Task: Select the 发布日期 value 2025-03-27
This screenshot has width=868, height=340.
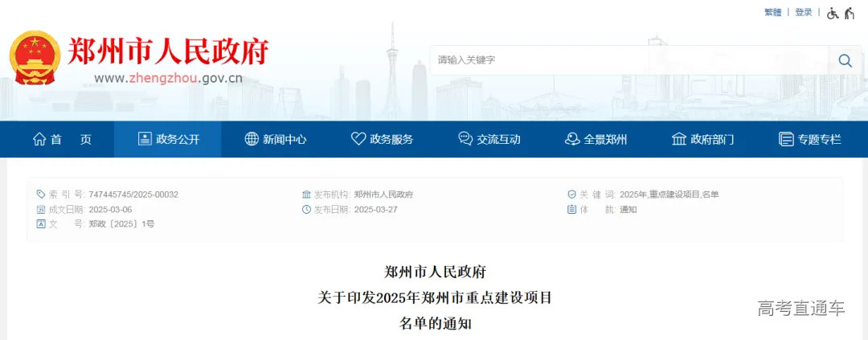Action: click(375, 209)
